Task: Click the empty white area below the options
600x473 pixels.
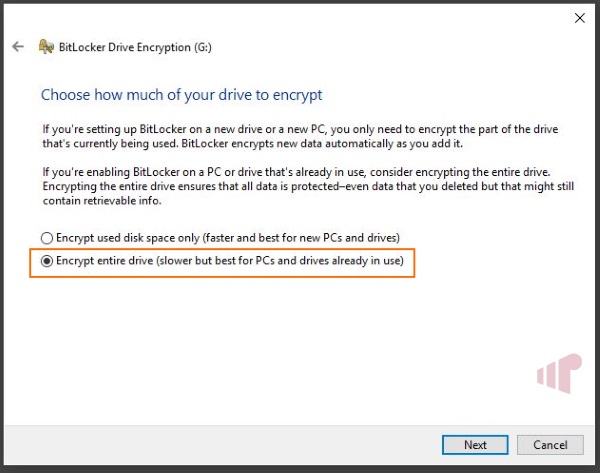Action: click(268, 344)
